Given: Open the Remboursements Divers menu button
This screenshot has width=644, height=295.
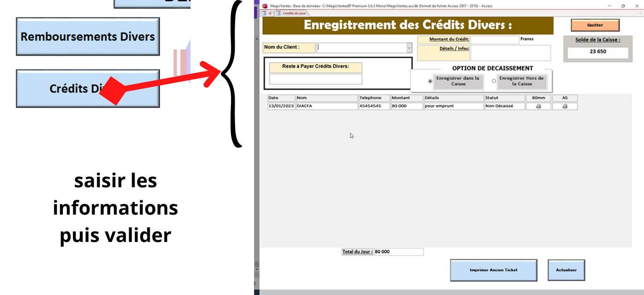Looking at the screenshot, I should (x=87, y=37).
